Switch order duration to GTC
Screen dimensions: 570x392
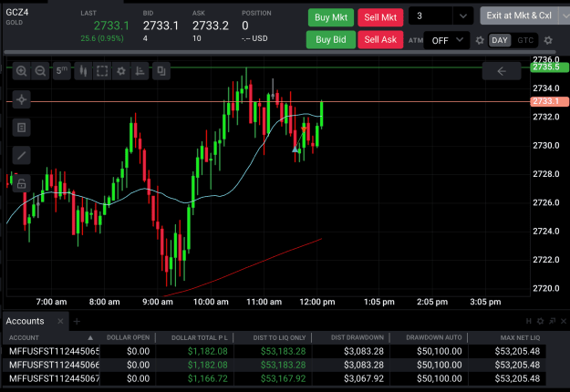tap(525, 40)
